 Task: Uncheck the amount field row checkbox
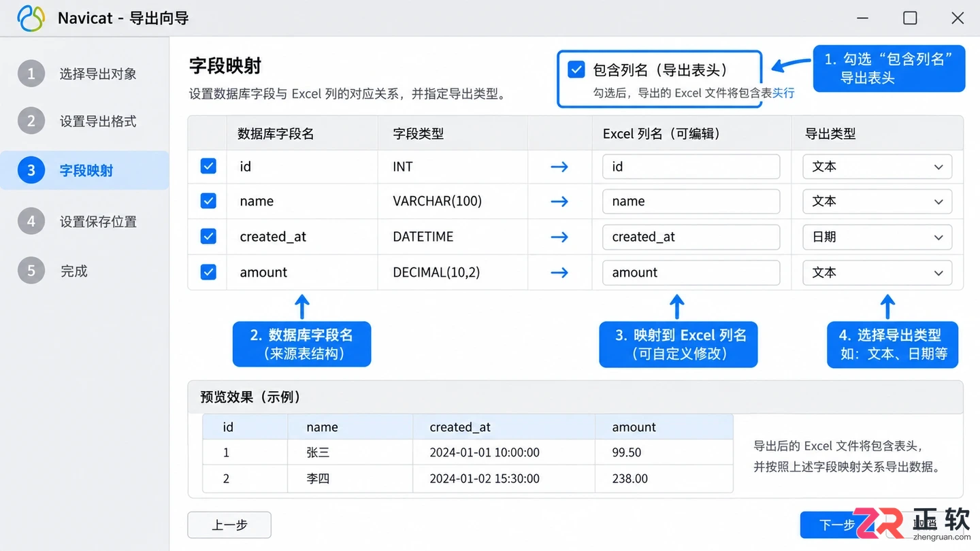pyautogui.click(x=208, y=272)
